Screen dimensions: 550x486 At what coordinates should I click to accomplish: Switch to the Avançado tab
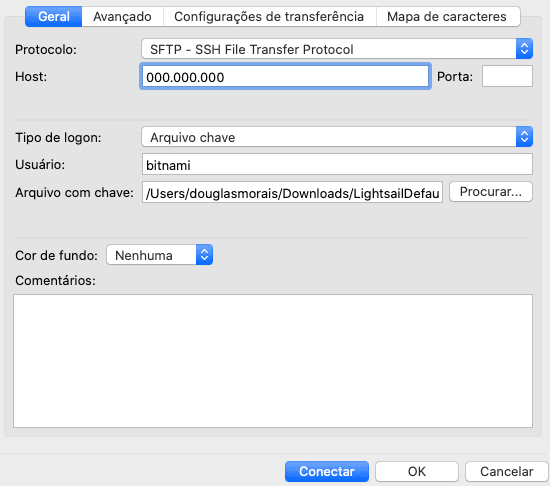pos(122,16)
